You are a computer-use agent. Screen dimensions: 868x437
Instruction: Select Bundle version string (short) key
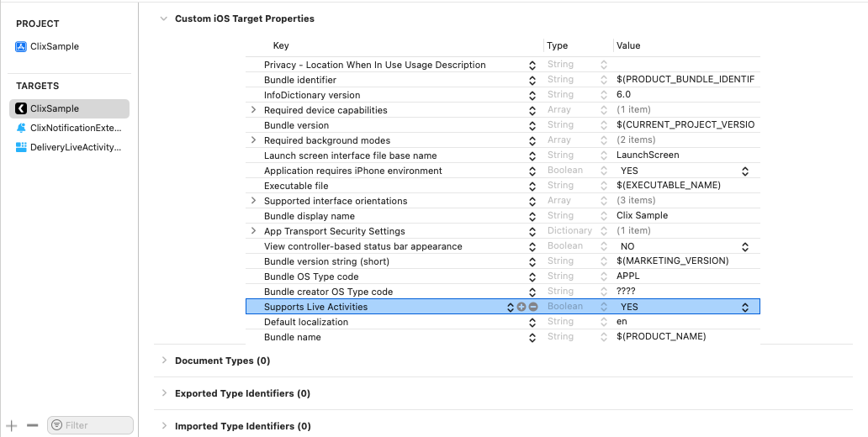(326, 261)
